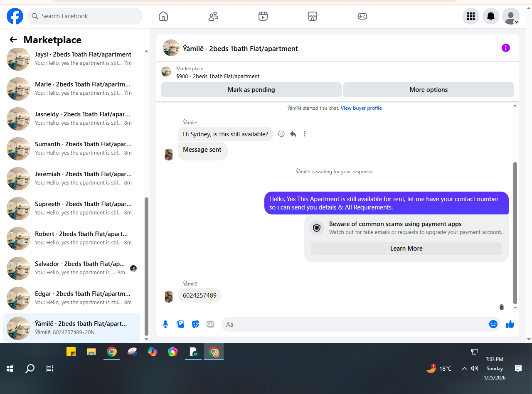Click the Search Facebook field
Screen dimensions: 532x394
85,16
